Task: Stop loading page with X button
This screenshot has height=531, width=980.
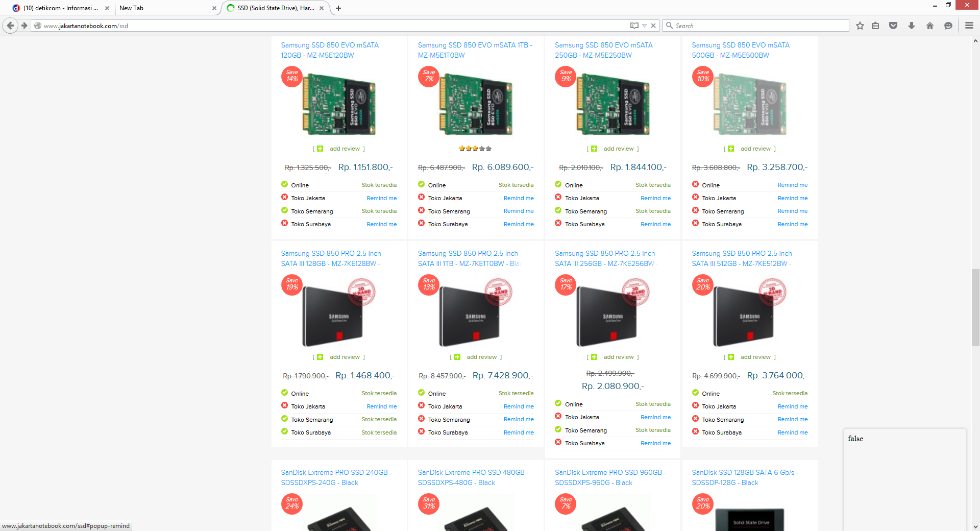Action: click(x=653, y=26)
